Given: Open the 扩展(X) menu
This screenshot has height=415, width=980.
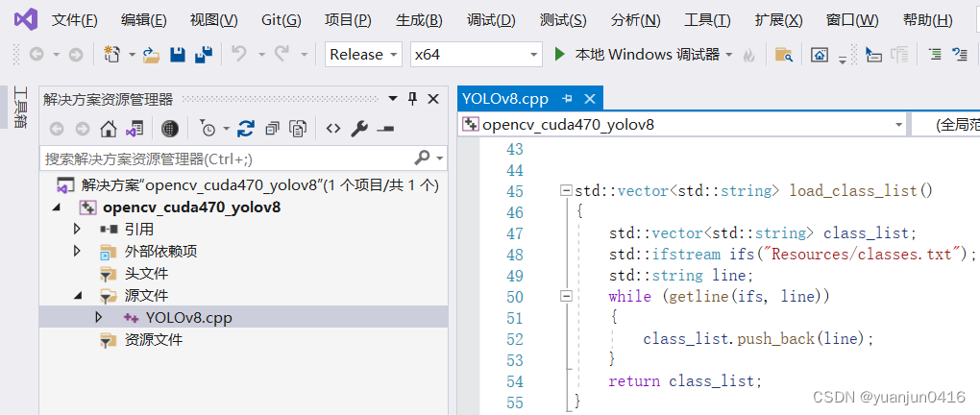Looking at the screenshot, I should click(x=779, y=20).
